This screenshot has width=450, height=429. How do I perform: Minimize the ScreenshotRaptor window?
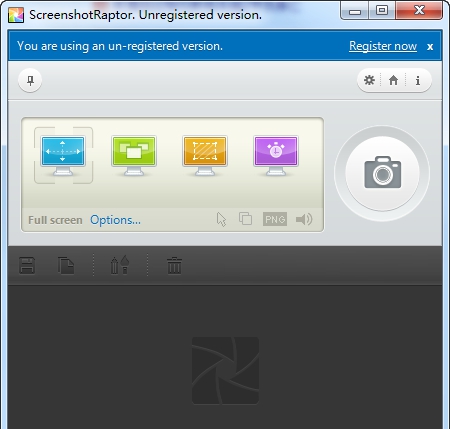coord(355,11)
